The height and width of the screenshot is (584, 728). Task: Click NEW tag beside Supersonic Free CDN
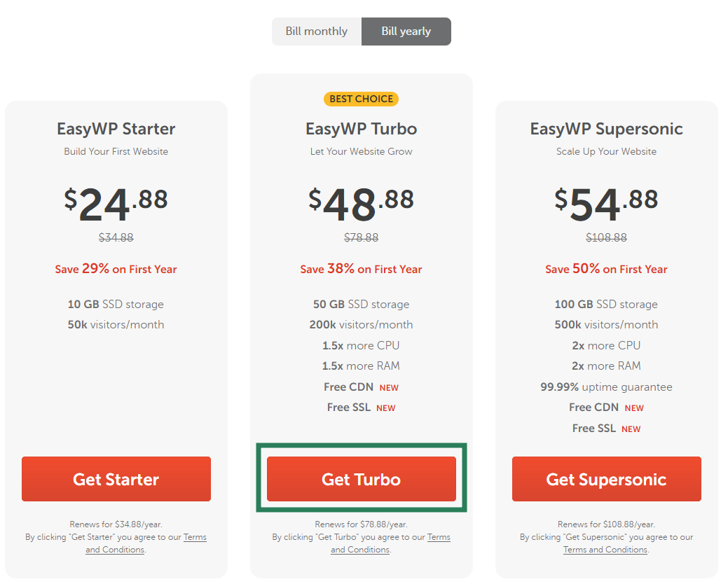(x=634, y=408)
